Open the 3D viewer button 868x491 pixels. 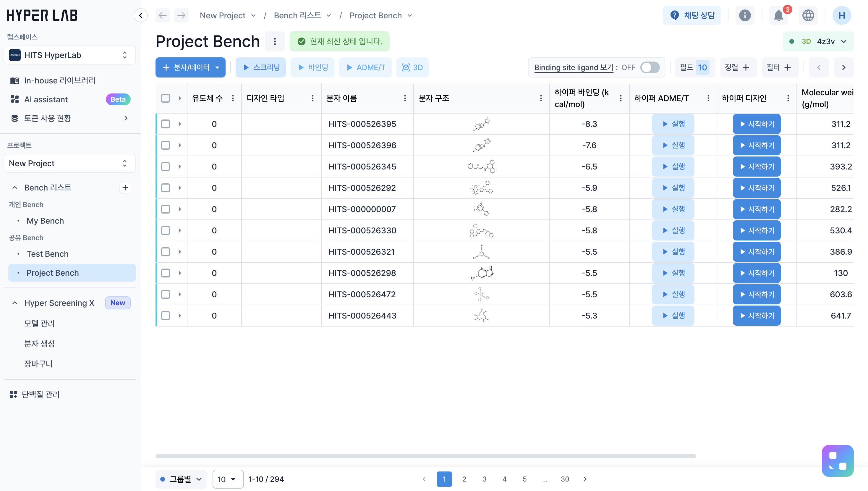(x=412, y=67)
